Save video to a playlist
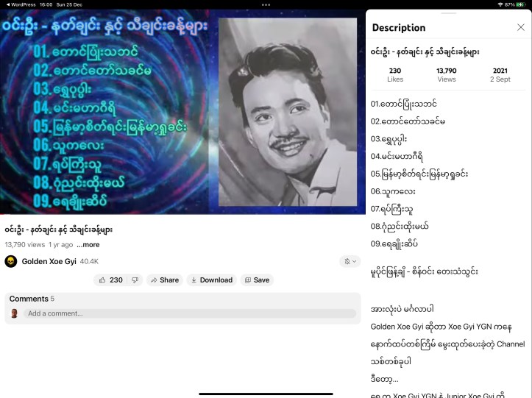 pos(257,280)
